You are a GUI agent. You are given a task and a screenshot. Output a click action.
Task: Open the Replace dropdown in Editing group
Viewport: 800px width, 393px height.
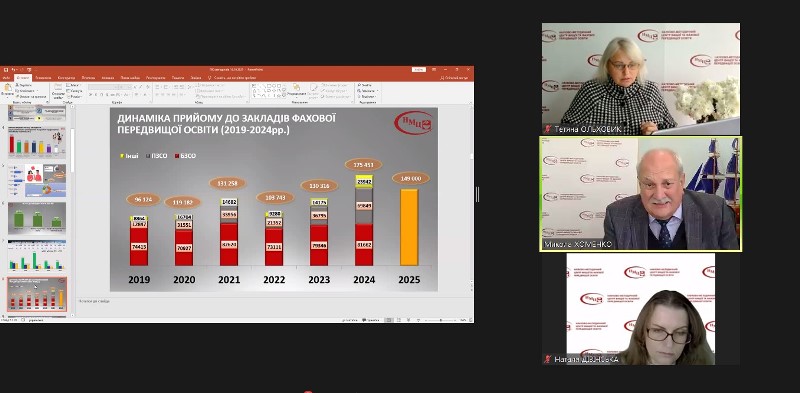click(367, 91)
